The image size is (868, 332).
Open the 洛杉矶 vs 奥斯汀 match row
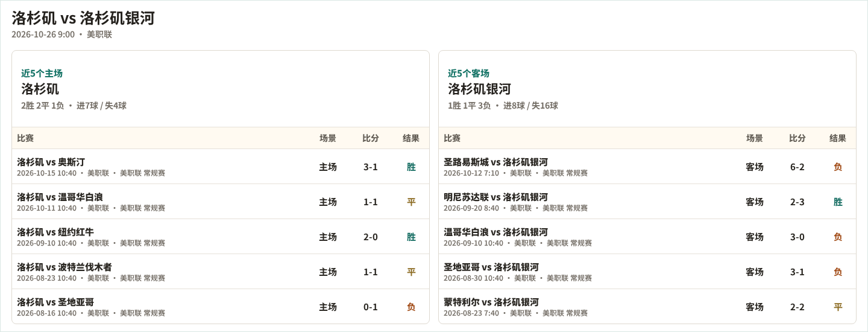[x=221, y=167]
